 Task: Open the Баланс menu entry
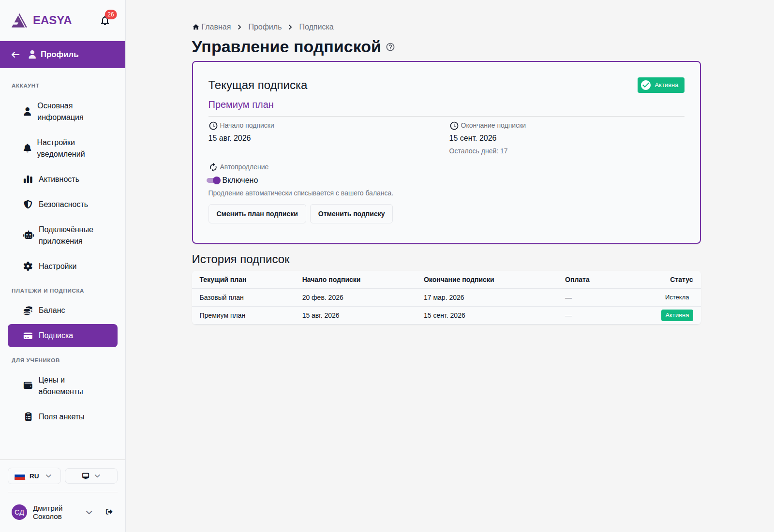click(x=62, y=310)
